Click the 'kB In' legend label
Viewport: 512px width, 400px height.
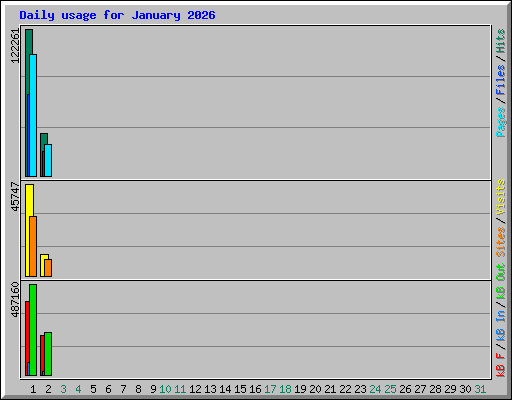(x=501, y=325)
